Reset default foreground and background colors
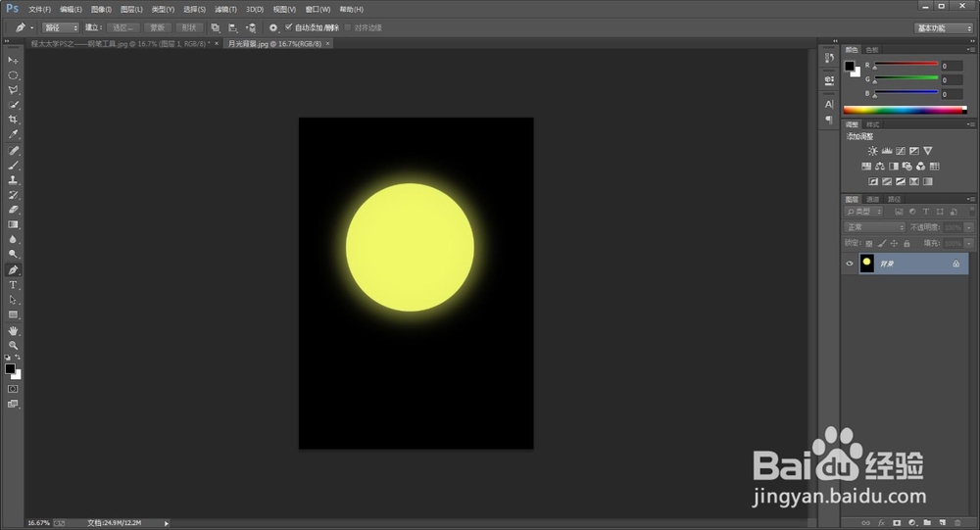 pos(8,358)
